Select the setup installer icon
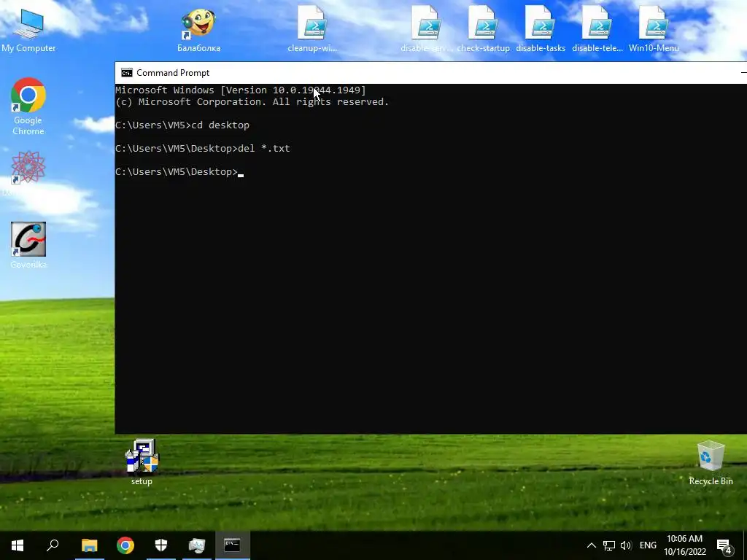The width and height of the screenshot is (747, 560). click(142, 462)
